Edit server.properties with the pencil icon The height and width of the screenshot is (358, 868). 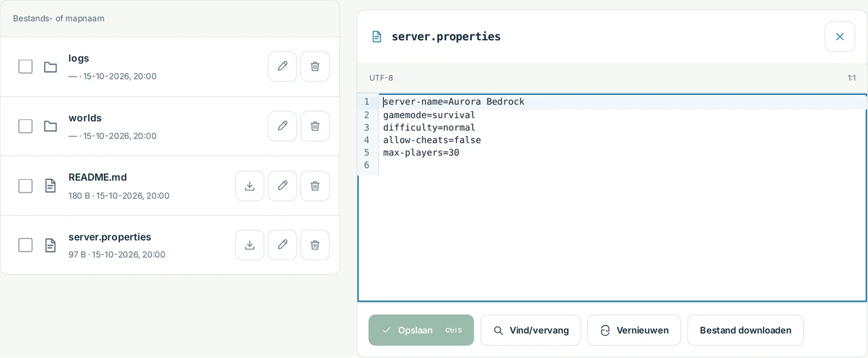[x=282, y=245]
